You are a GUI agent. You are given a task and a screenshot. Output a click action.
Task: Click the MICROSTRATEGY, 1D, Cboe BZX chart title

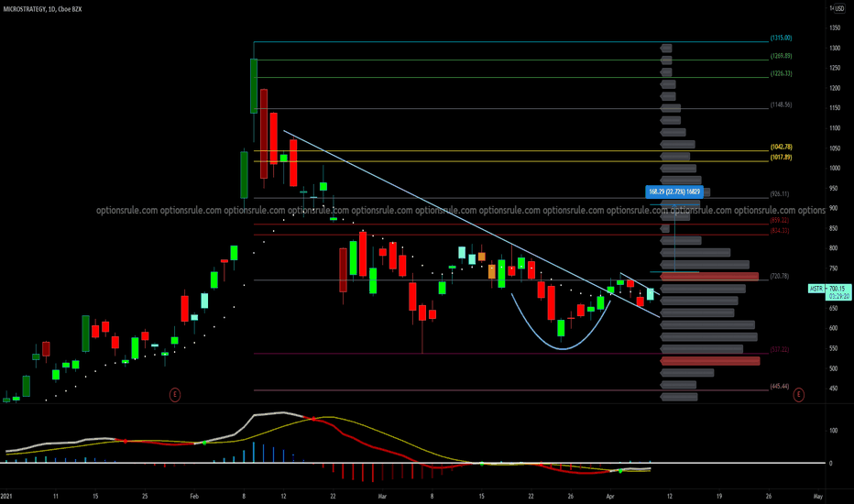[x=42, y=9]
